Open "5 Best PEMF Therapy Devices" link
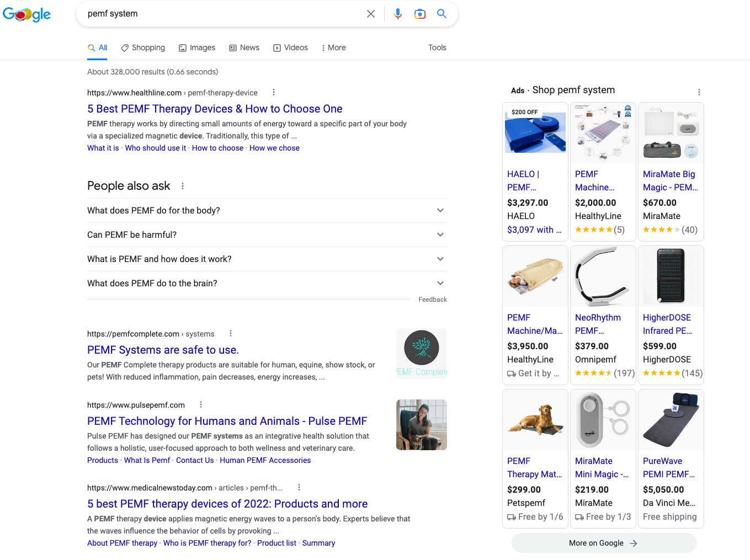The height and width of the screenshot is (560, 750). click(x=215, y=109)
